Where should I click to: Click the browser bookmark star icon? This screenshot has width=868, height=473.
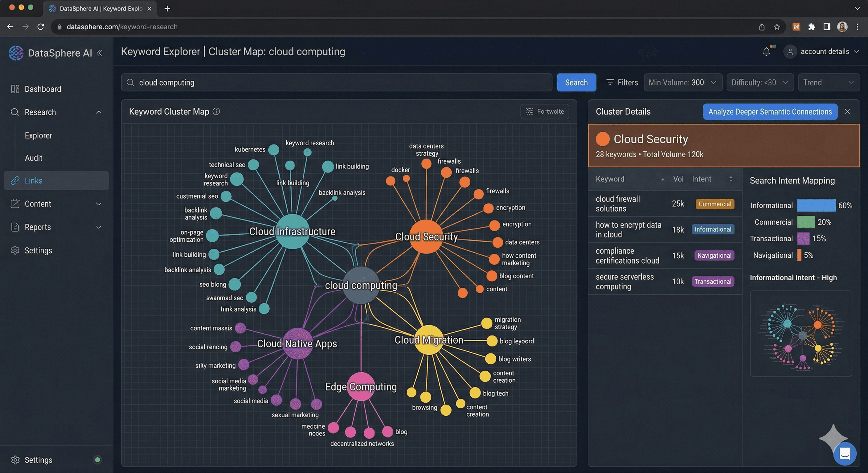pyautogui.click(x=777, y=26)
